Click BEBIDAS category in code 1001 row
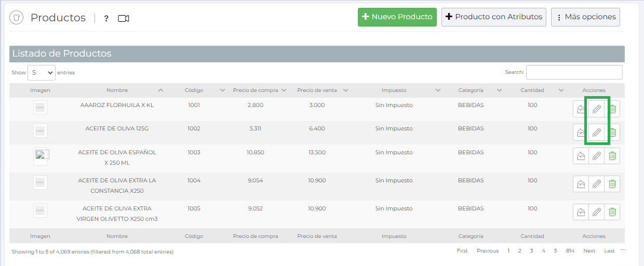 click(471, 105)
